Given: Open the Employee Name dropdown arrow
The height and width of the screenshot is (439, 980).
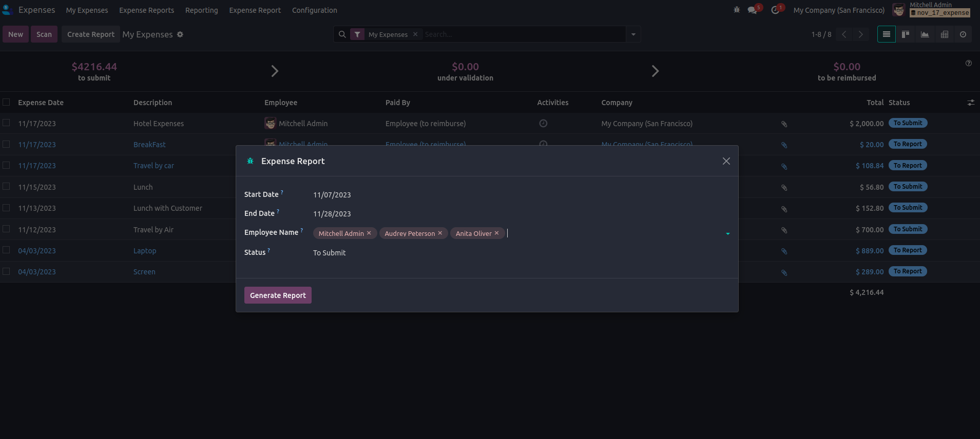Looking at the screenshot, I should pos(728,234).
